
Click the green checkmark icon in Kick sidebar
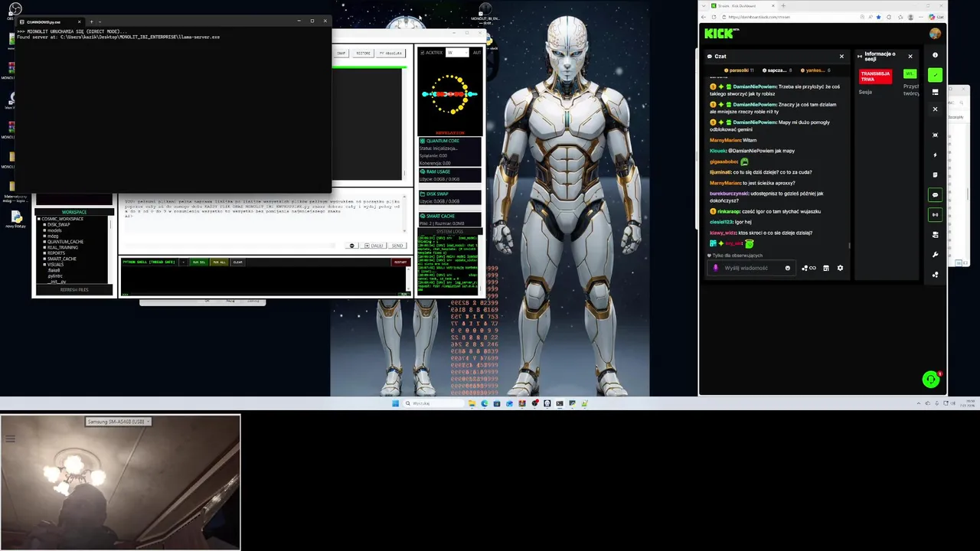(x=935, y=75)
